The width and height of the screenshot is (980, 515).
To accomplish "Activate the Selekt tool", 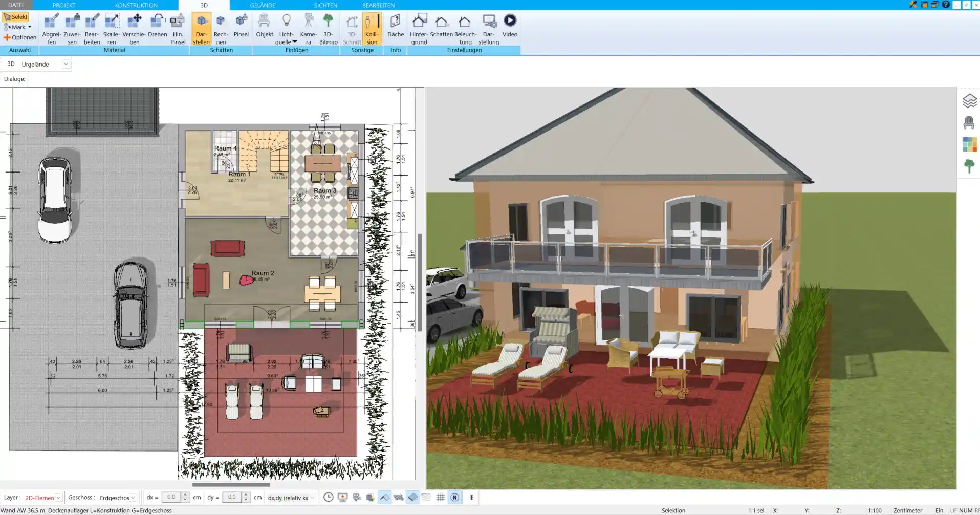I will pos(15,17).
